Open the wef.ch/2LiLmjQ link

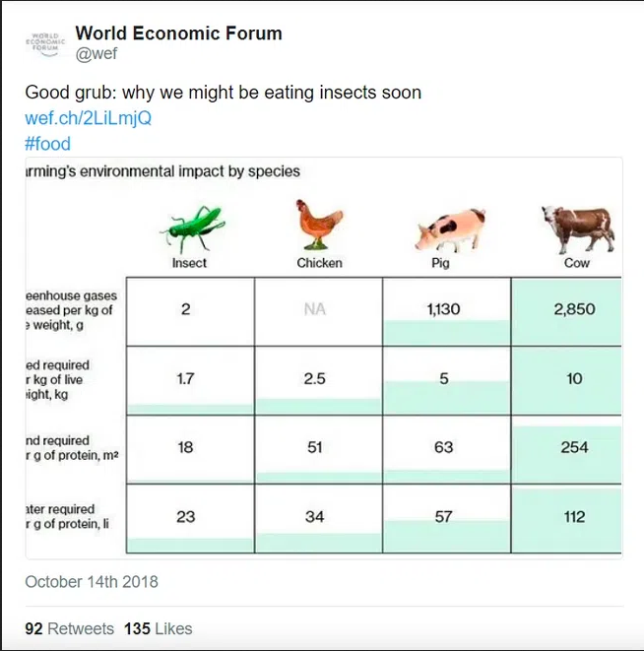coord(89,118)
